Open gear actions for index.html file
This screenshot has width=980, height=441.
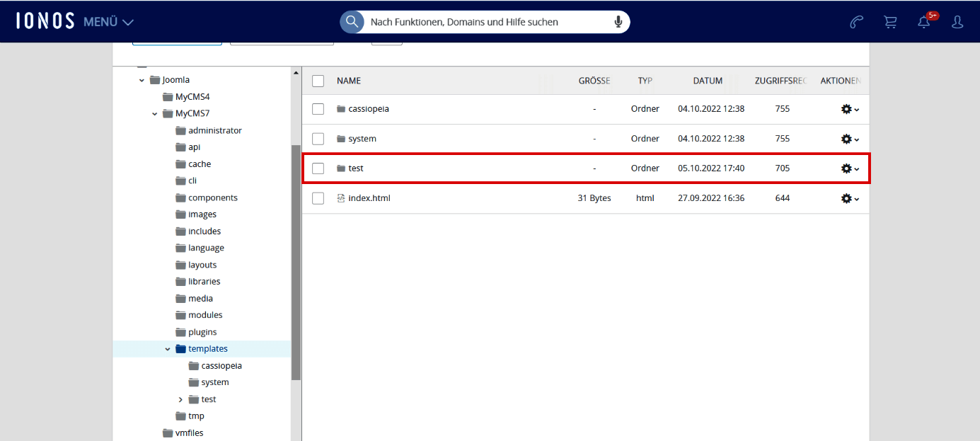(849, 198)
